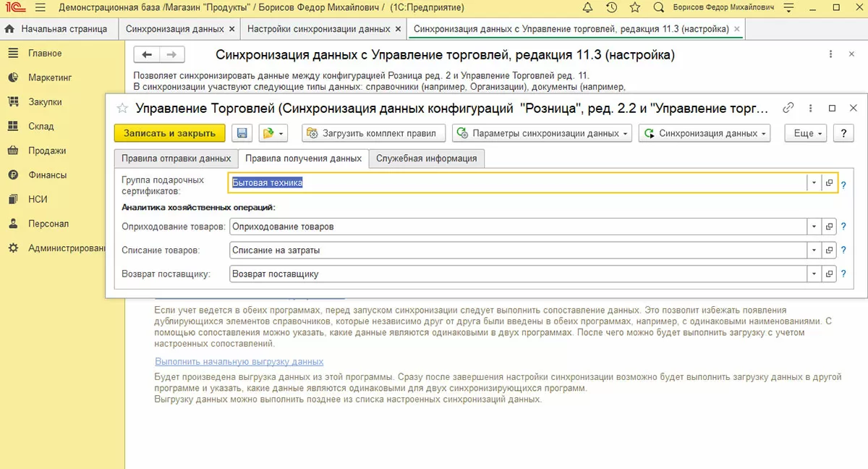The width and height of the screenshot is (868, 469).
Task: Expand Возврат поставщику dropdown arrow
Action: 814,274
